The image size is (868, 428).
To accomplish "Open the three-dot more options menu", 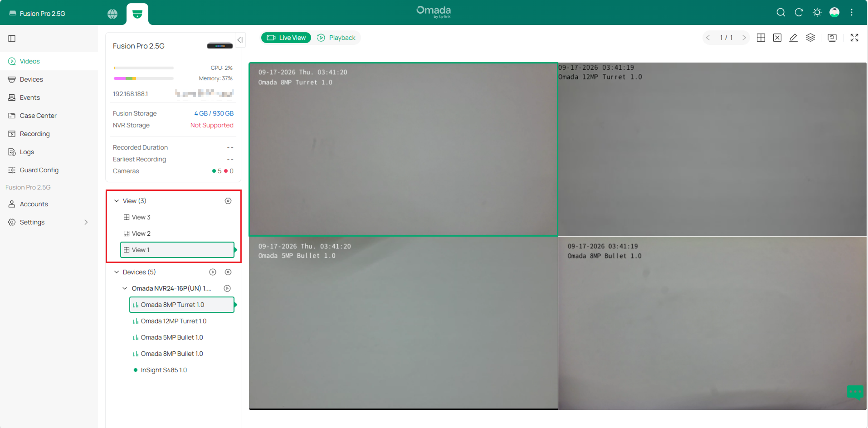I will pos(851,12).
